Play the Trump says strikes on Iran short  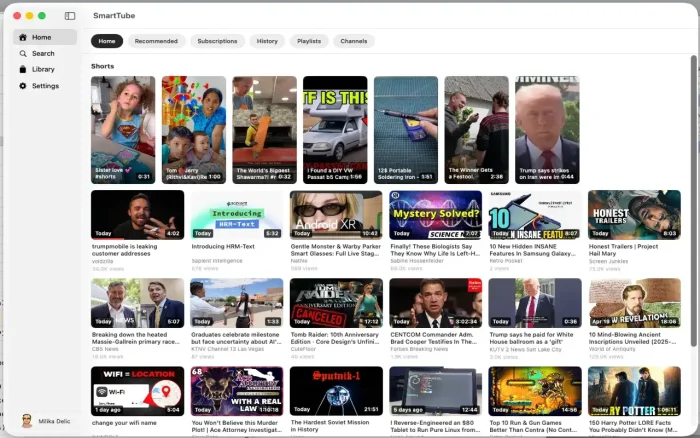click(x=547, y=130)
